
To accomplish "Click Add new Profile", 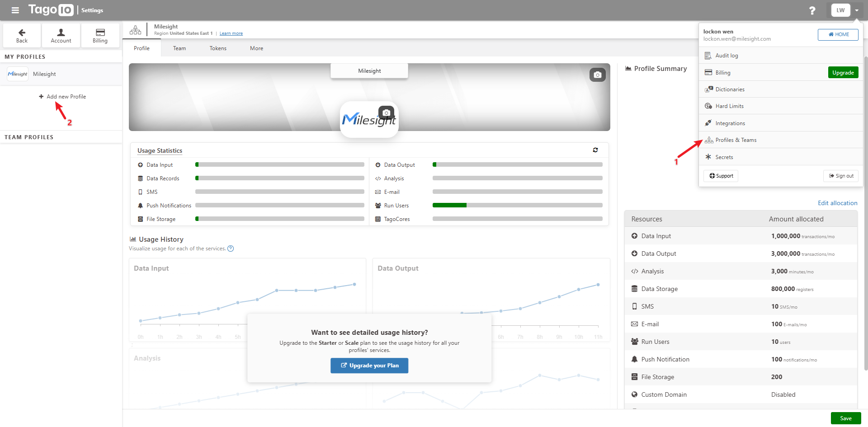I will (x=62, y=97).
